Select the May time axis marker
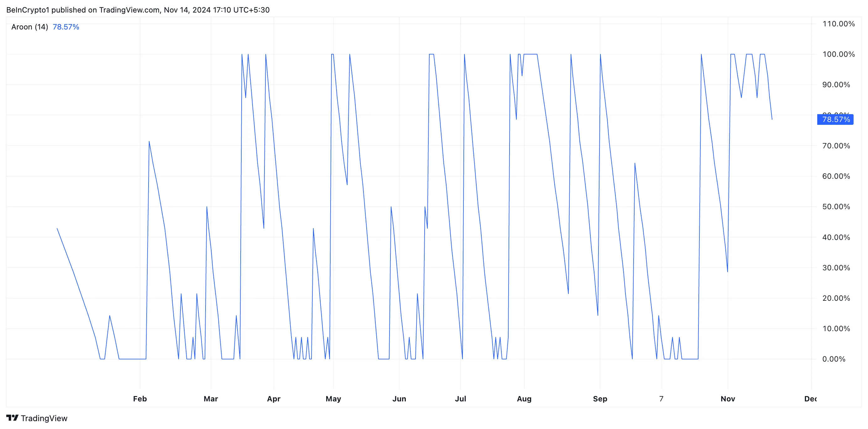868x429 pixels. point(333,399)
